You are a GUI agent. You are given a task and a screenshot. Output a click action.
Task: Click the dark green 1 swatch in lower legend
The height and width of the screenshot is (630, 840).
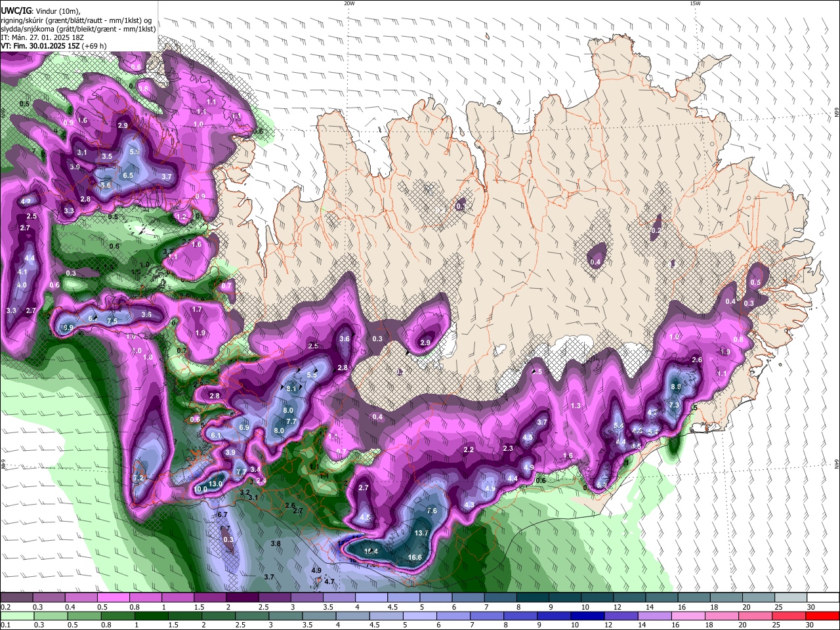(151, 616)
